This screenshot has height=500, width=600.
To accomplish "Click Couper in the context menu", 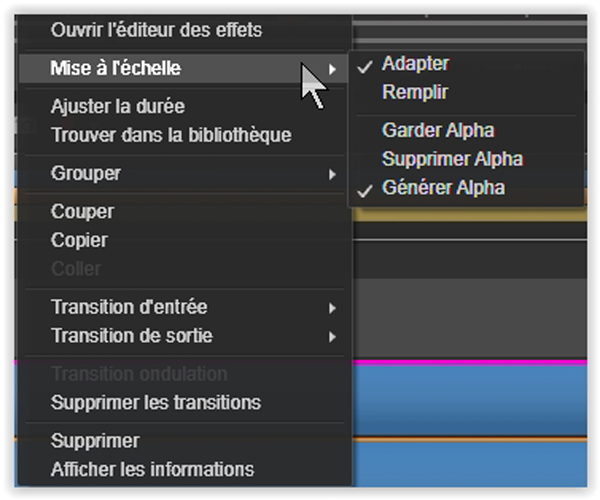I will click(83, 211).
